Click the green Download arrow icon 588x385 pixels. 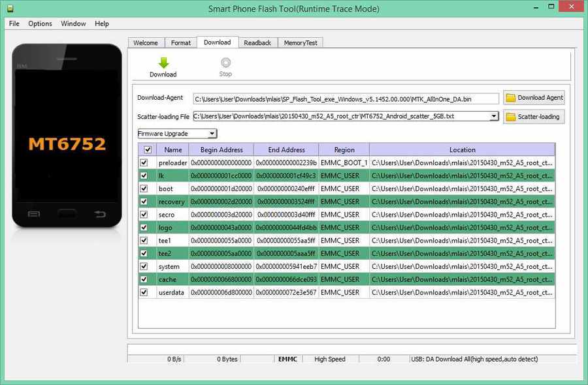point(163,63)
